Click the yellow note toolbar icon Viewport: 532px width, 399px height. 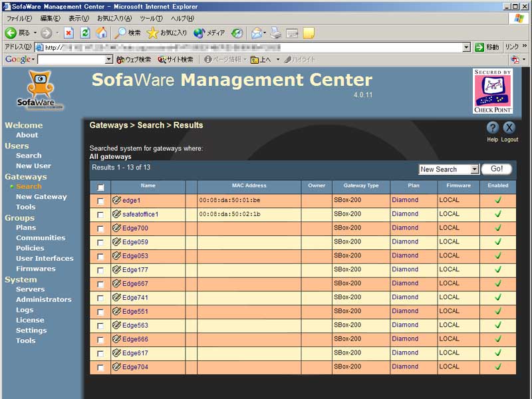pyautogui.click(x=309, y=33)
